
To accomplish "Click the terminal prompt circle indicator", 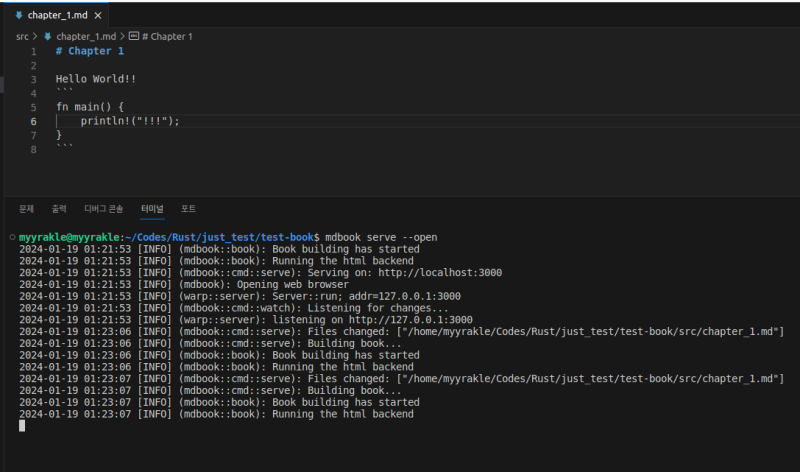I will [x=11, y=237].
